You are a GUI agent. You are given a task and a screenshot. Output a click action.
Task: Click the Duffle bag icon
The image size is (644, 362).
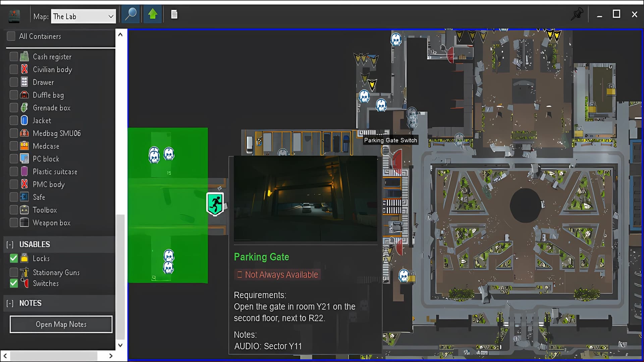click(x=24, y=95)
